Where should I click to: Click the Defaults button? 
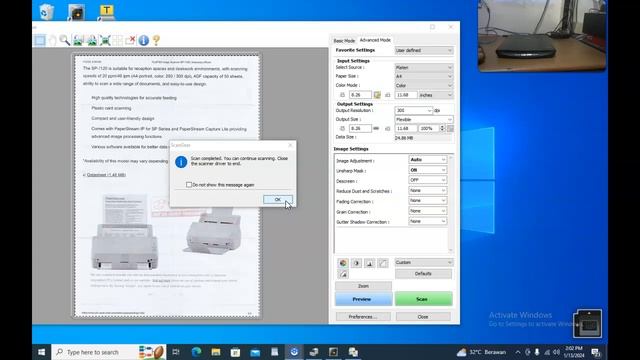[x=423, y=274]
